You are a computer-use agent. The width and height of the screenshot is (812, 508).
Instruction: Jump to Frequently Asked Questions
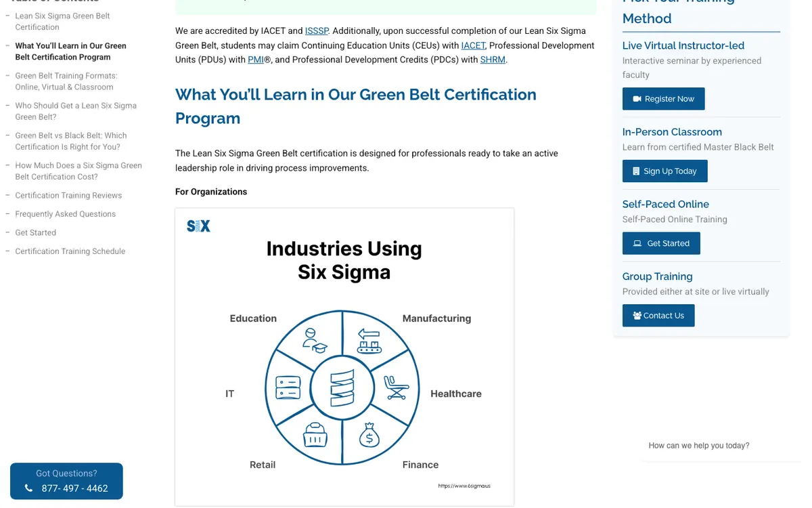[65, 214]
